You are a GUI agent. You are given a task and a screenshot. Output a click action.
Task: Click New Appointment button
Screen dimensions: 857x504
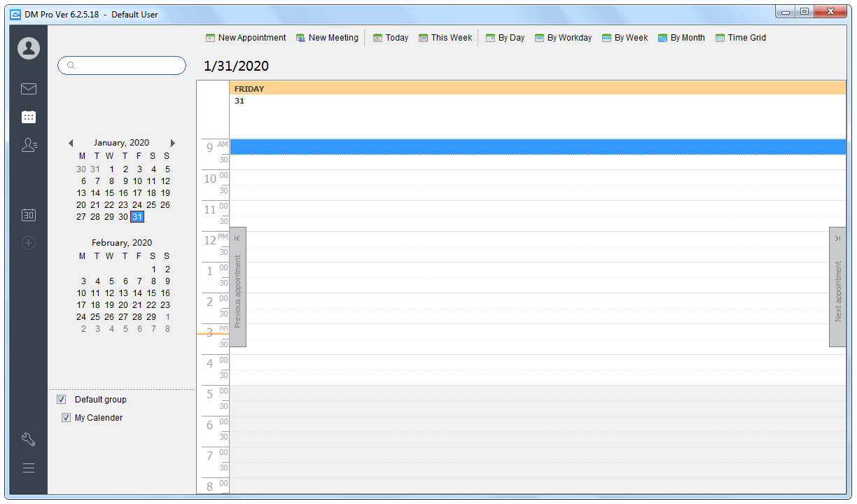click(246, 38)
